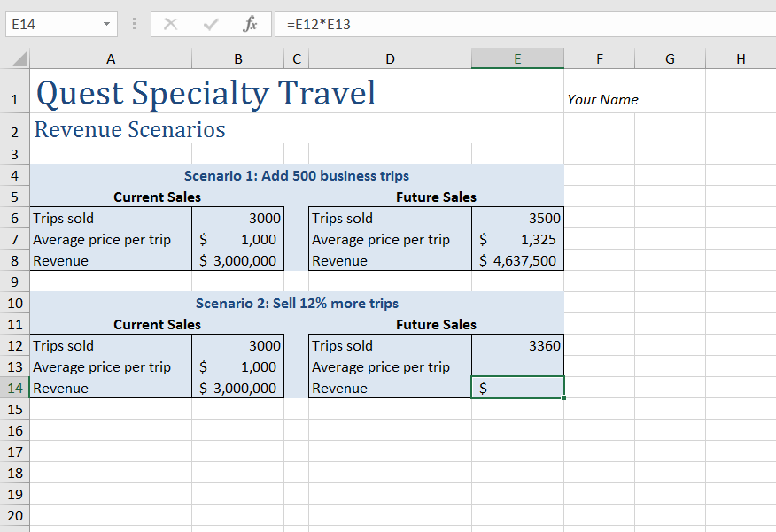Click the Cancel (X) formula bar icon
This screenshot has height=532, width=776.
click(x=170, y=24)
